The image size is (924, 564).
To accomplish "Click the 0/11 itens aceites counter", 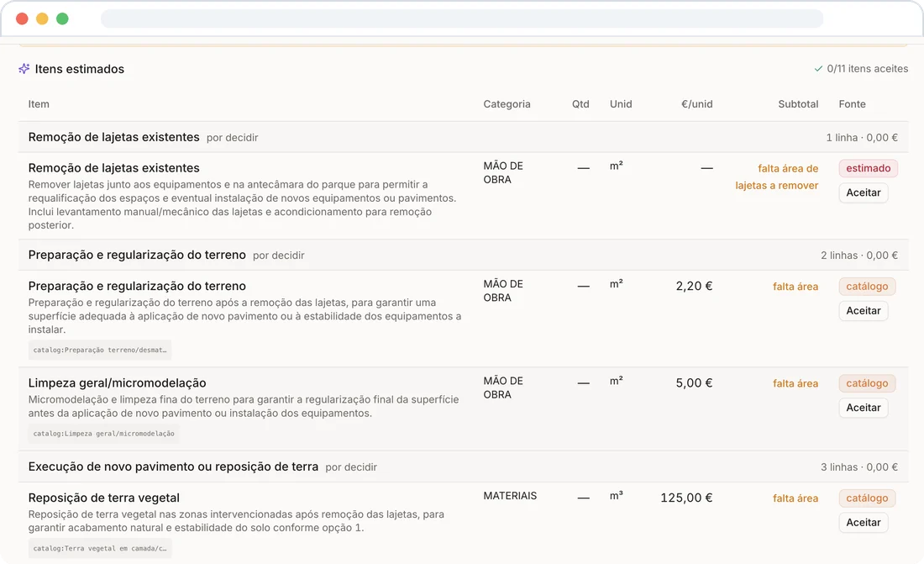I will tap(868, 68).
